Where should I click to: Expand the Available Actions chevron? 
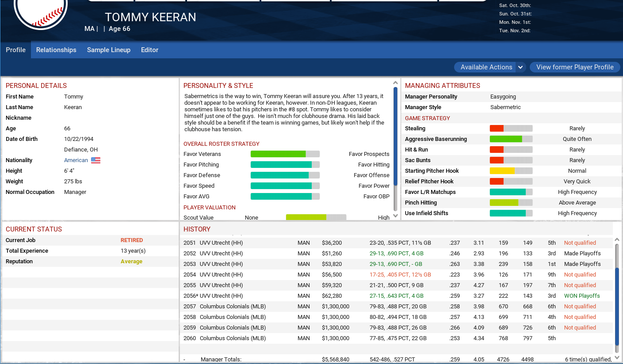click(x=520, y=67)
